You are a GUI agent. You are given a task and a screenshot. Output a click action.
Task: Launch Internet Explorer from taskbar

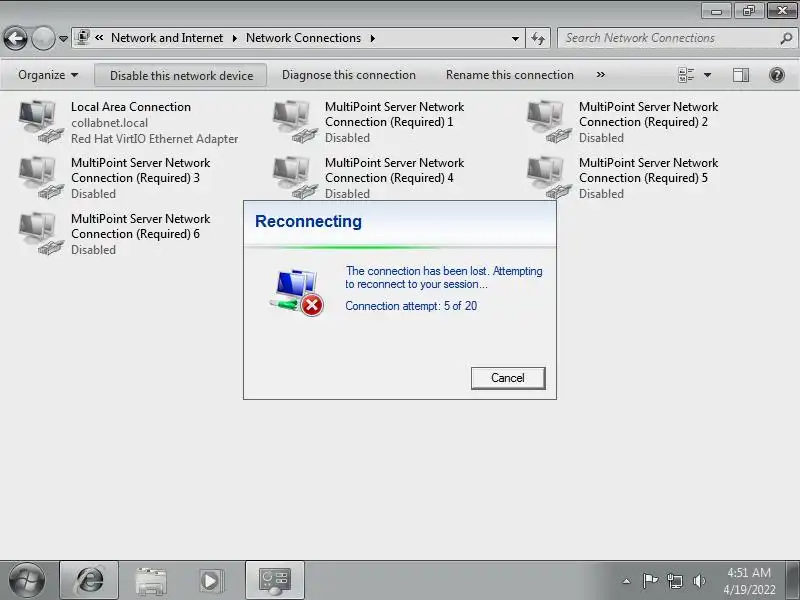tap(89, 580)
